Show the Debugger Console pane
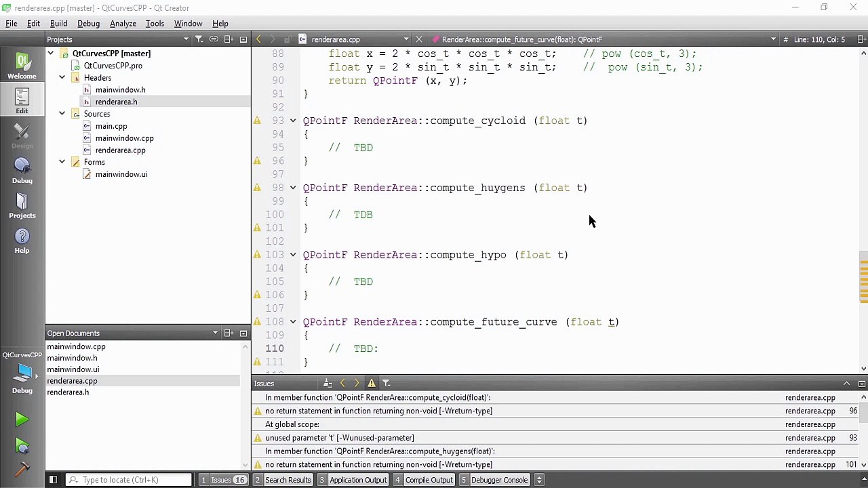 494,480
